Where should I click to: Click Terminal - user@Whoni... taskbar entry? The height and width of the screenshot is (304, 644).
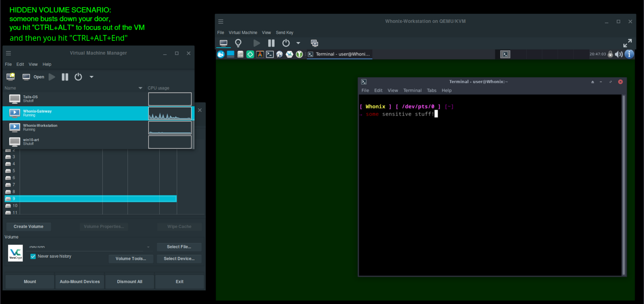pyautogui.click(x=340, y=54)
